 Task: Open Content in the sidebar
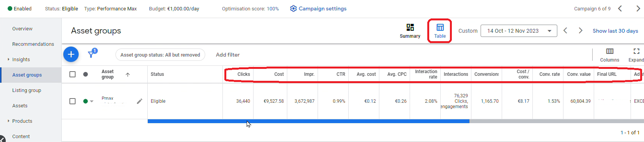coord(21,136)
